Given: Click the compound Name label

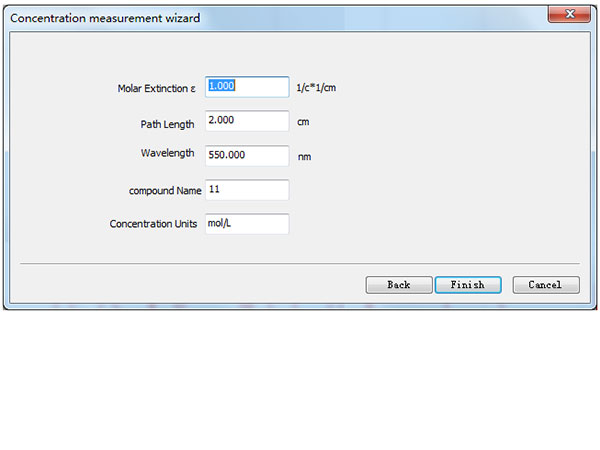Looking at the screenshot, I should point(165,190).
